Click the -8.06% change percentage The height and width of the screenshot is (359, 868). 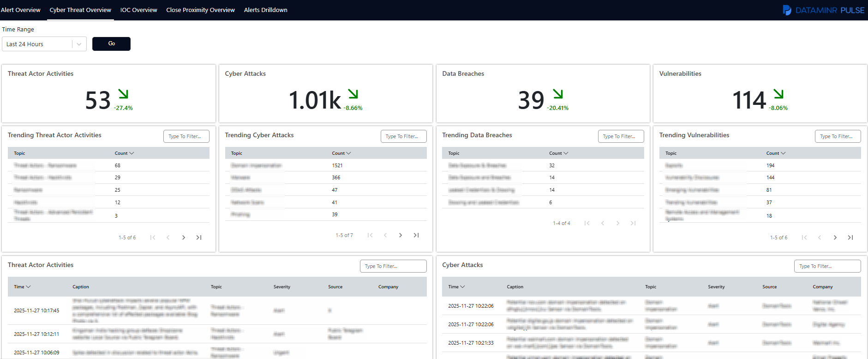(778, 108)
